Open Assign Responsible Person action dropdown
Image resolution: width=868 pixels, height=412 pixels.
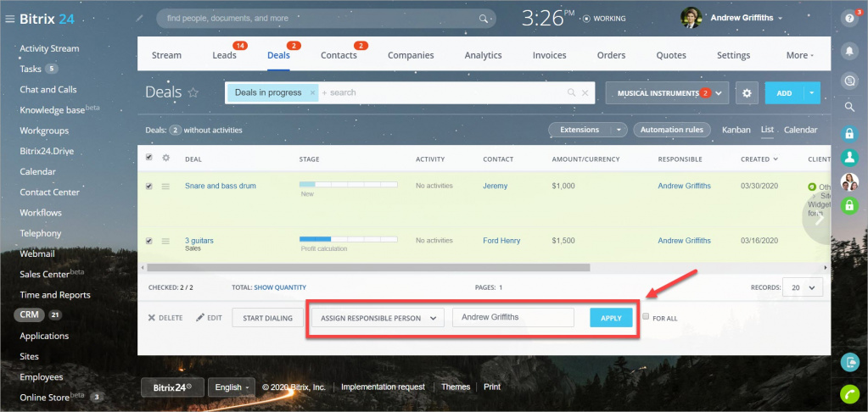click(x=378, y=318)
